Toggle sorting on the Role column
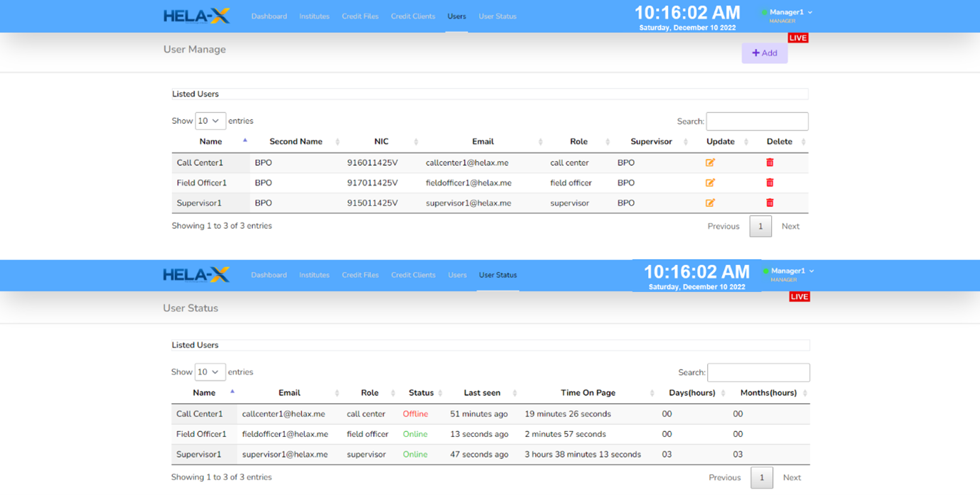Viewport: 980px width, 495px height. 370,393
